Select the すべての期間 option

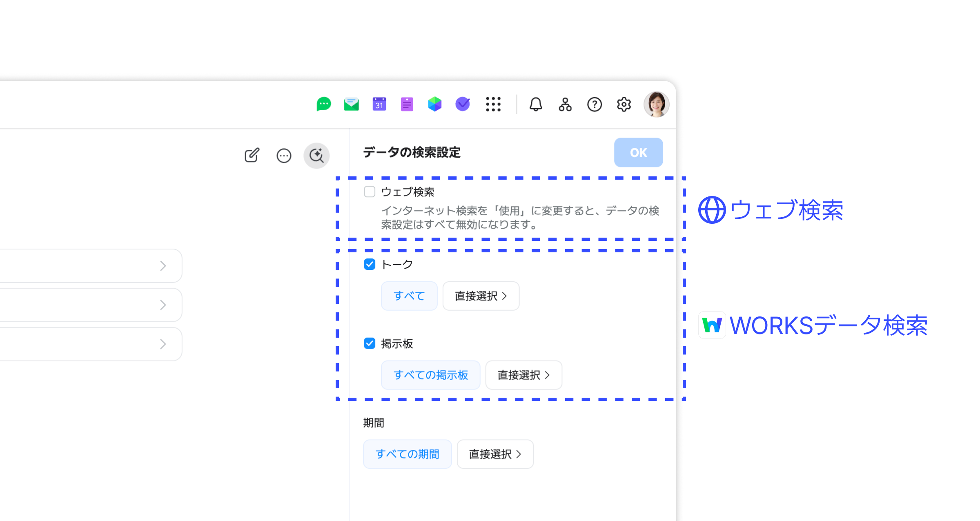(407, 454)
